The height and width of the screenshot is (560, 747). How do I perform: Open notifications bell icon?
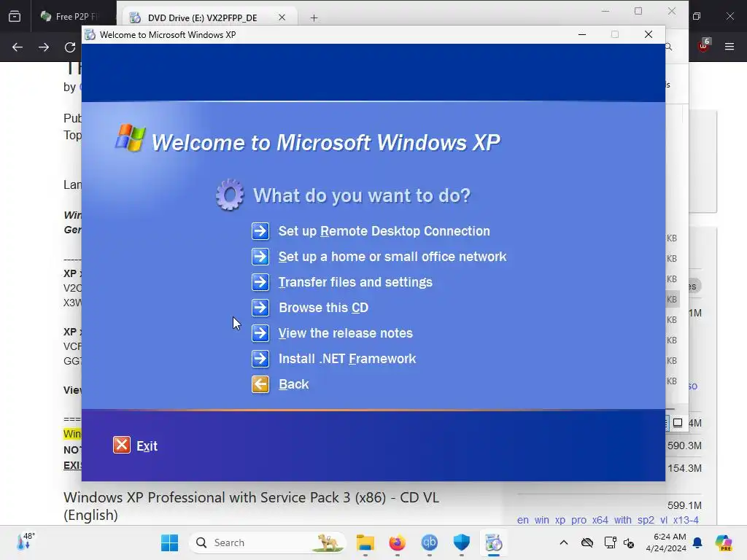click(x=697, y=542)
